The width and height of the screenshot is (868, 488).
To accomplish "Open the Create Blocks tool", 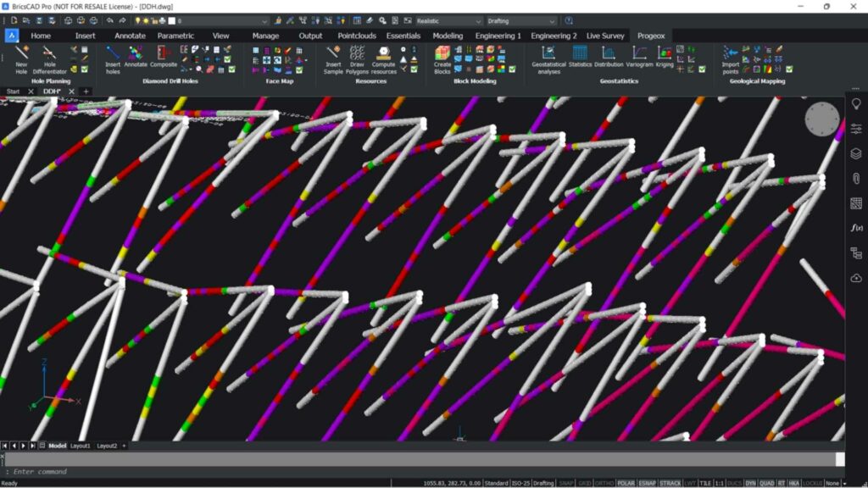I will coord(442,60).
